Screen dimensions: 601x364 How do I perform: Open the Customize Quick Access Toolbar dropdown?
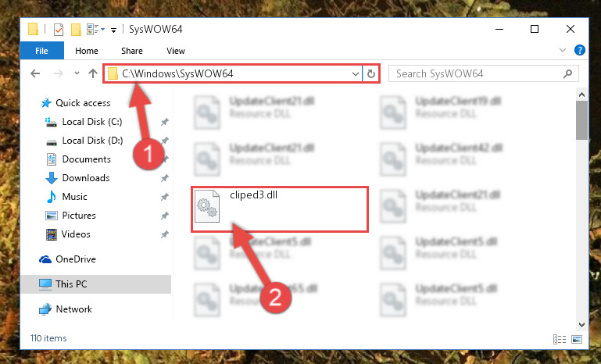113,30
